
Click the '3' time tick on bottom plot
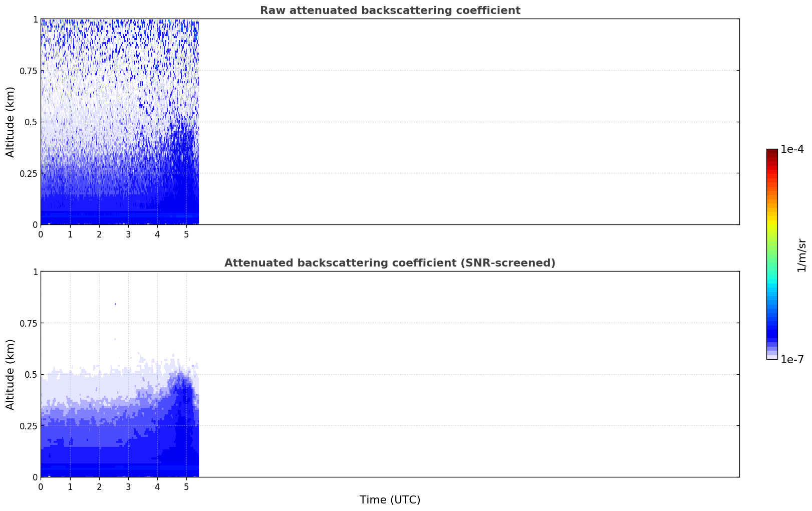[x=128, y=486]
